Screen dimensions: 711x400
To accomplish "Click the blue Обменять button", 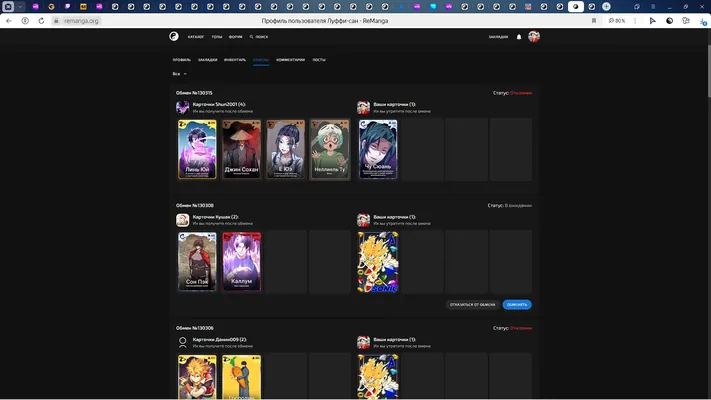I will pos(517,305).
